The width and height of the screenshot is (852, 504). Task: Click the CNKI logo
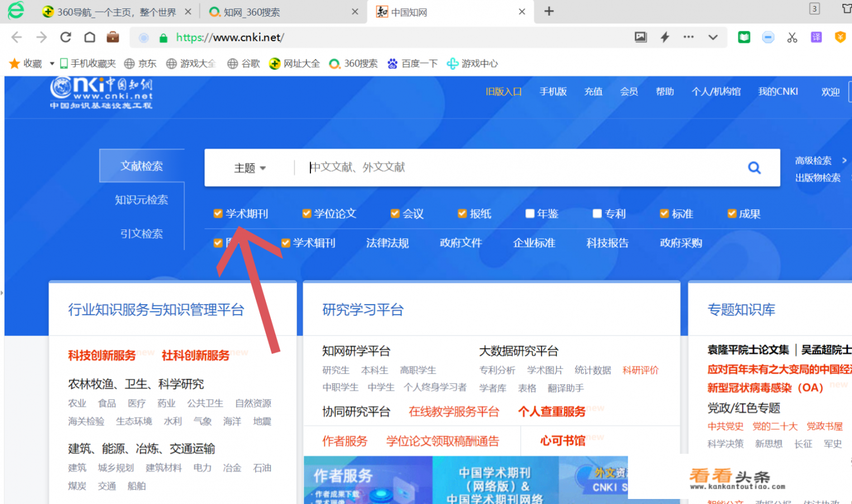pos(101,93)
